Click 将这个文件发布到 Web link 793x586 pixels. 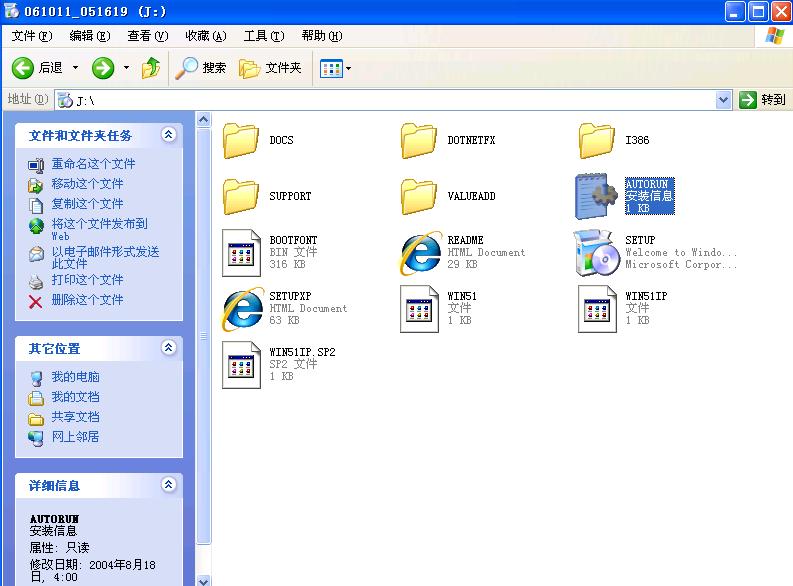[x=100, y=229]
